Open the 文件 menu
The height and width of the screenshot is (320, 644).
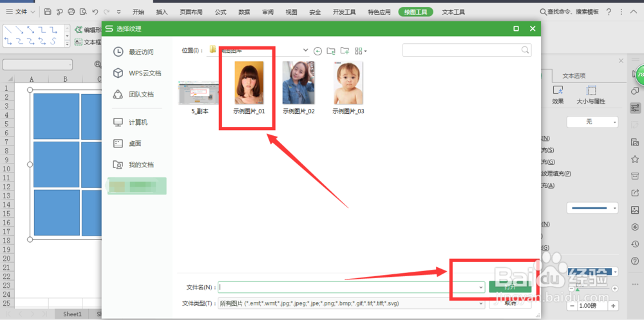[x=21, y=12]
